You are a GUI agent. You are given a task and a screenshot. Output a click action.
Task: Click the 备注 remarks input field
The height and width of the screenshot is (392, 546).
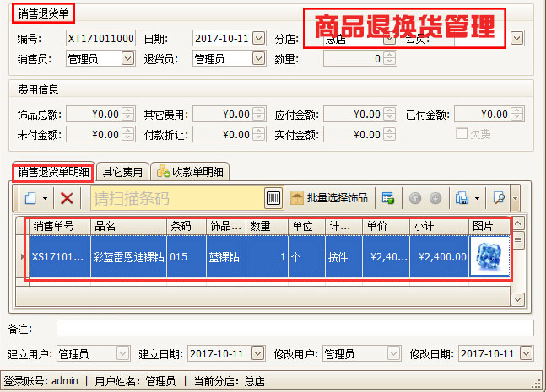[x=295, y=328]
